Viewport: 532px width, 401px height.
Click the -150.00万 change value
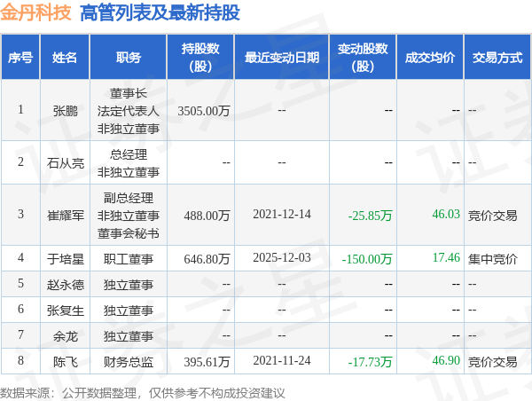click(367, 259)
